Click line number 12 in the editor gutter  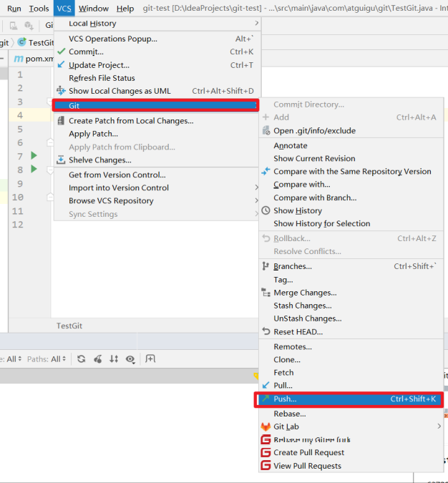click(x=17, y=225)
